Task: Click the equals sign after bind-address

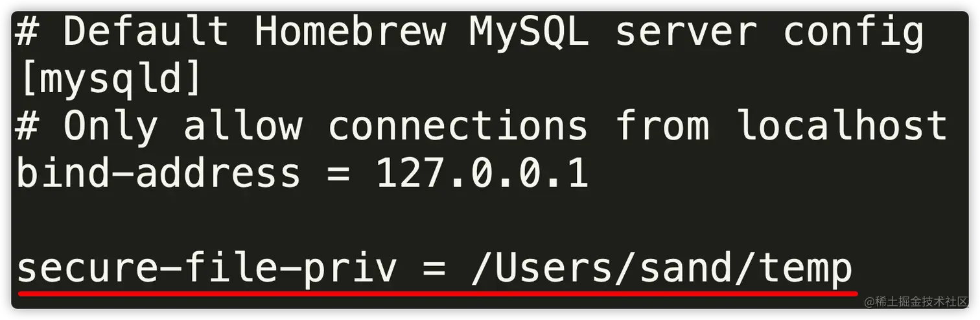Action: [x=339, y=175]
